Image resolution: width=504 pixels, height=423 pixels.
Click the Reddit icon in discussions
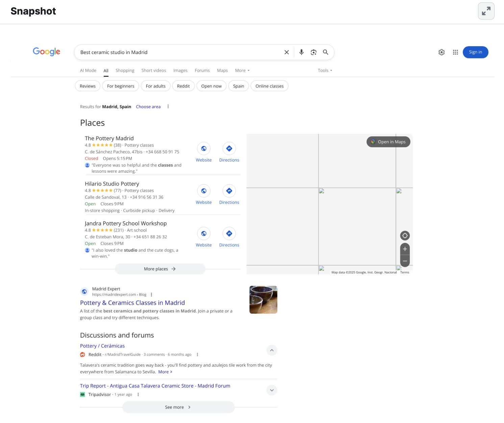pos(82,355)
